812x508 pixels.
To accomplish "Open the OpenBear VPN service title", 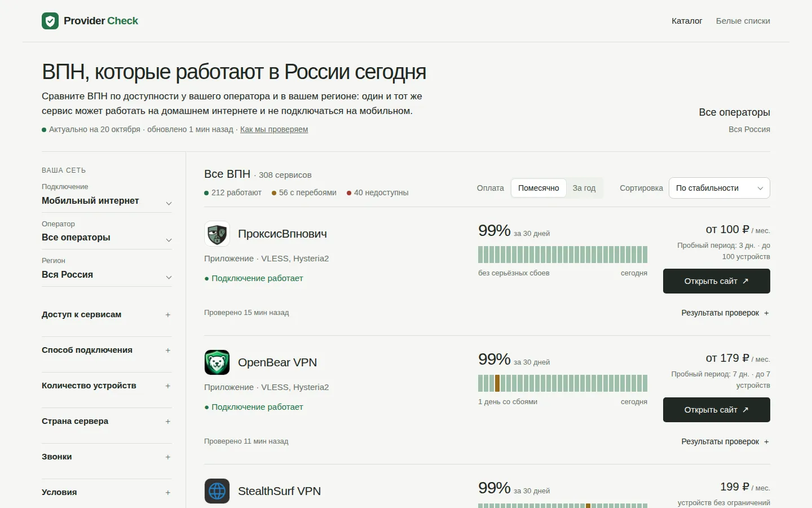I will point(277,362).
